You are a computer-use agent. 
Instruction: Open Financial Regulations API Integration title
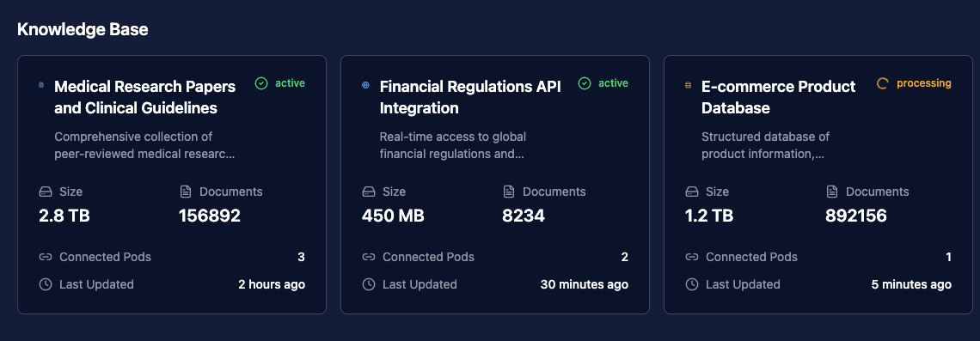pos(470,97)
